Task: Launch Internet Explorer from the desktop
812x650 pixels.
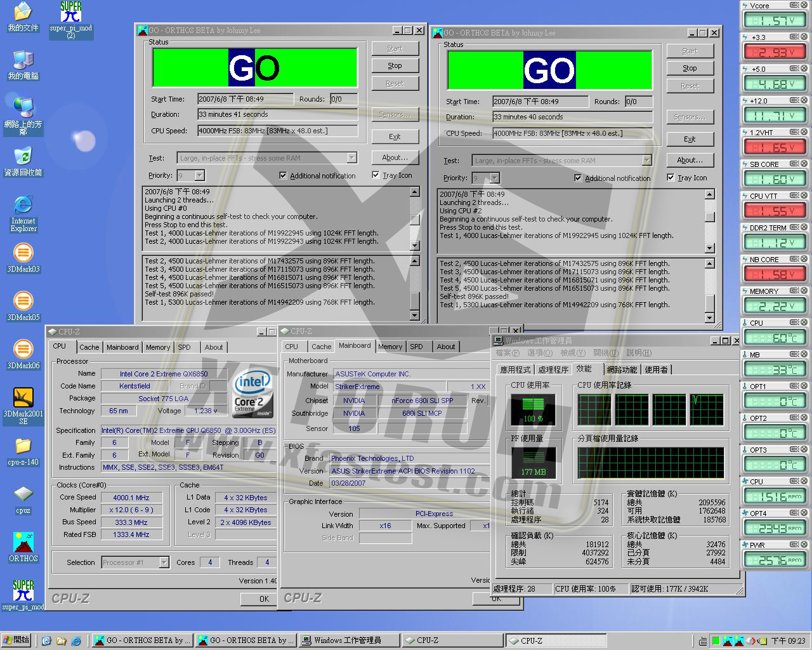Action: pyautogui.click(x=23, y=214)
